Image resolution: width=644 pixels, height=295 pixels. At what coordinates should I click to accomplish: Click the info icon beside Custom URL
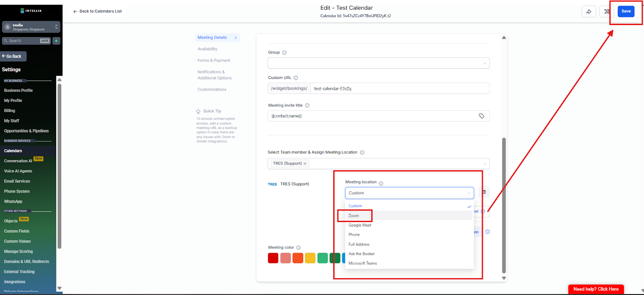tap(296, 78)
